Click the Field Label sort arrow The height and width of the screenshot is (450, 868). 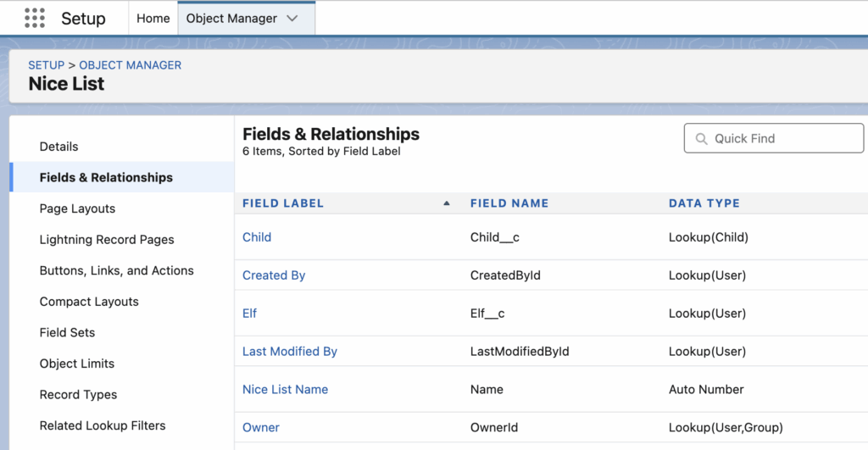click(x=447, y=203)
